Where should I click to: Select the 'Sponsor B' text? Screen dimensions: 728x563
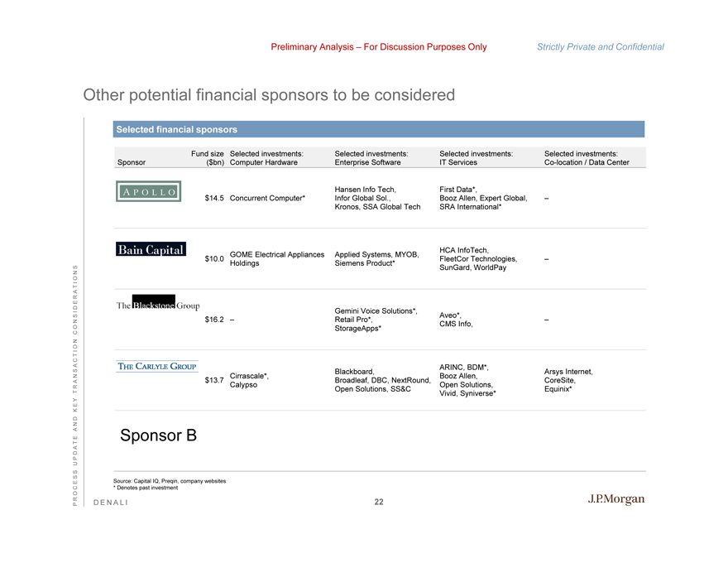tap(158, 435)
